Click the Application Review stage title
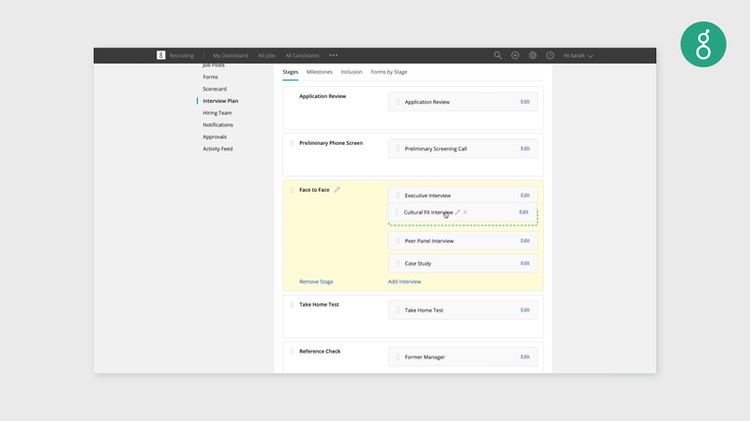Image resolution: width=750 pixels, height=421 pixels. pos(322,96)
